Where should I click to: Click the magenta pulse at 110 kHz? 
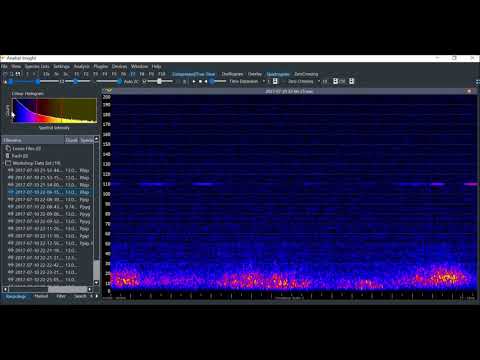click(471, 184)
